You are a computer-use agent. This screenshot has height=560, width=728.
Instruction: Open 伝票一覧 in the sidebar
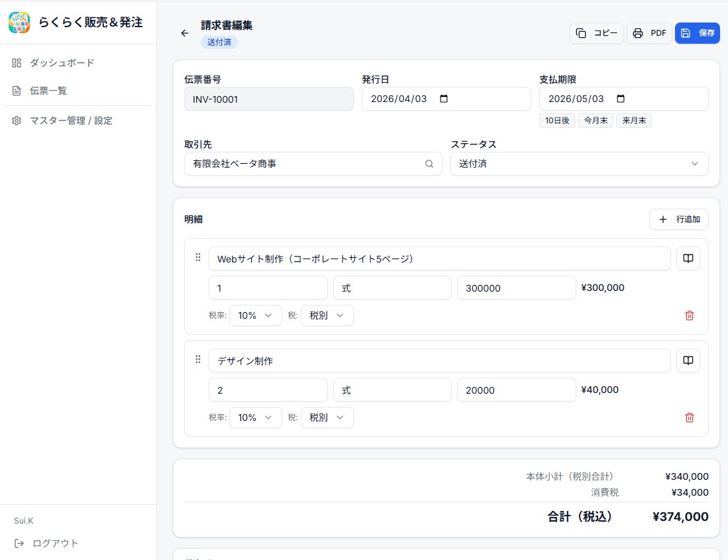(x=78, y=91)
